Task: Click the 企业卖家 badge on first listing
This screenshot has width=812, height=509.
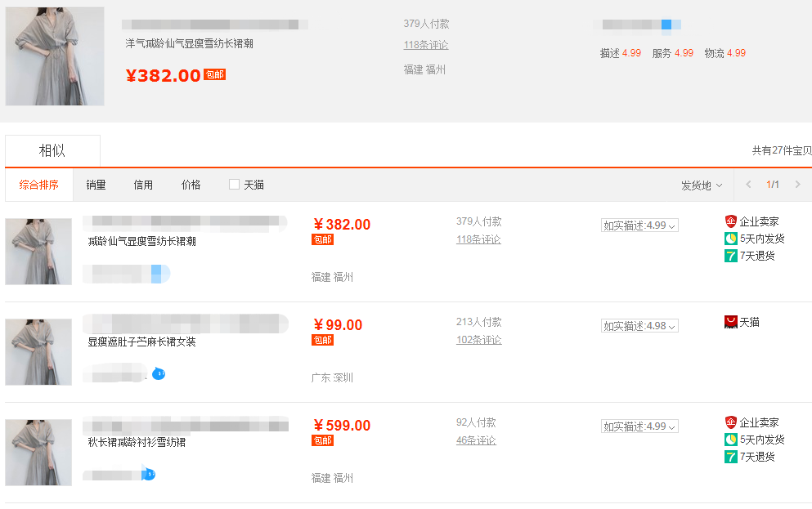Action: click(x=731, y=221)
